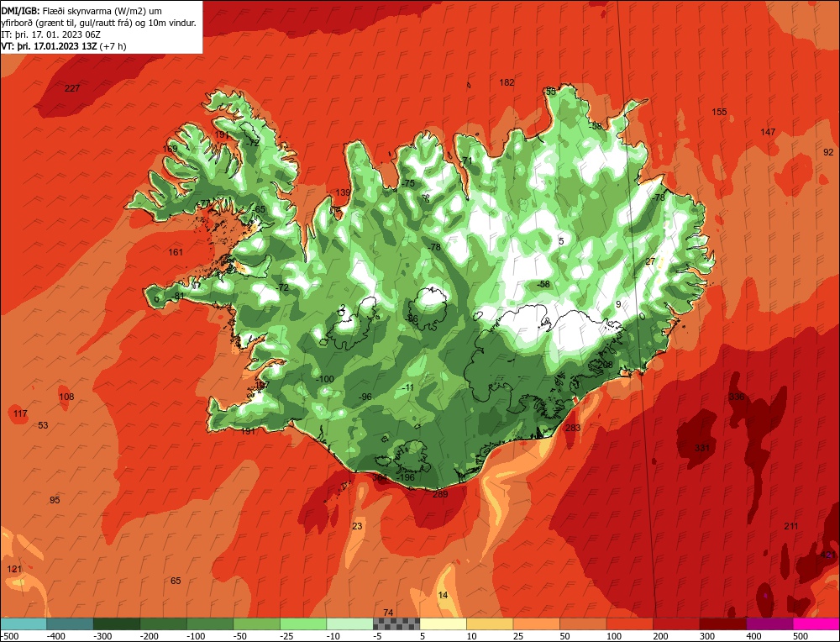The width and height of the screenshot is (840, 642).
Task: Click the map value -96 in southern Iceland
Action: coord(366,397)
